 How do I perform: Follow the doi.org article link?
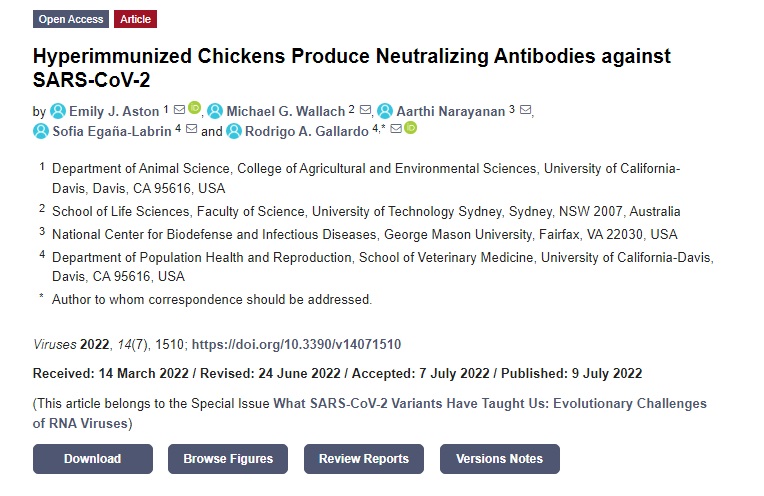pos(296,345)
